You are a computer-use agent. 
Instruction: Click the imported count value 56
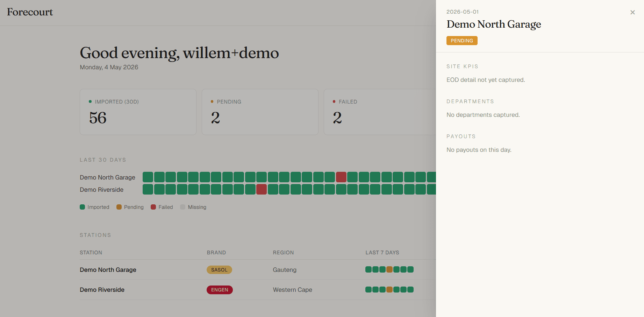(98, 118)
